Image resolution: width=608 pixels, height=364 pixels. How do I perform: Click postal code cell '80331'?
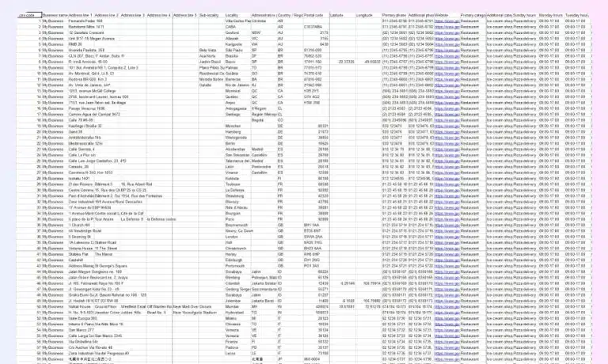point(323,126)
